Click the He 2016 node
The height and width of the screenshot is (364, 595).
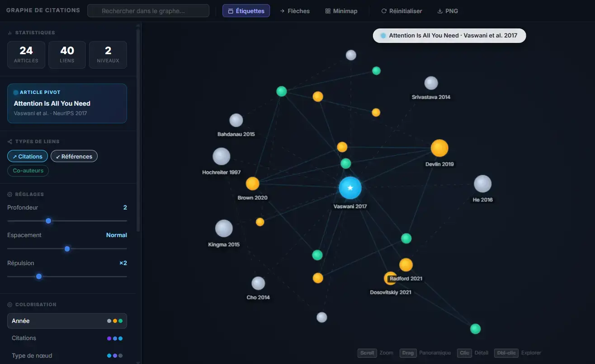point(482,184)
